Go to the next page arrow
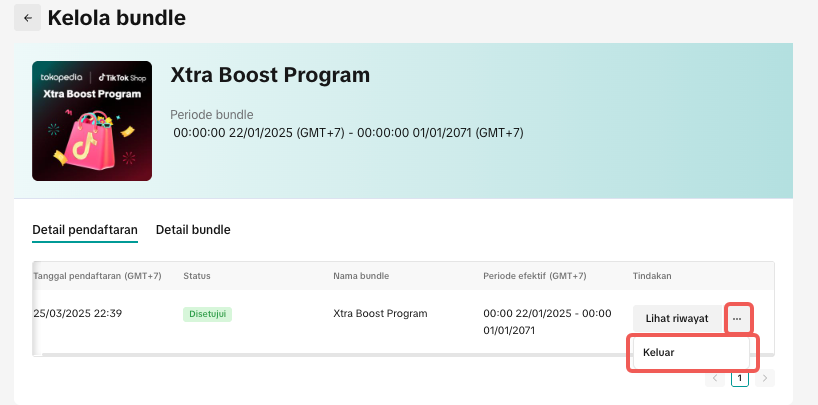 pyautogui.click(x=764, y=379)
